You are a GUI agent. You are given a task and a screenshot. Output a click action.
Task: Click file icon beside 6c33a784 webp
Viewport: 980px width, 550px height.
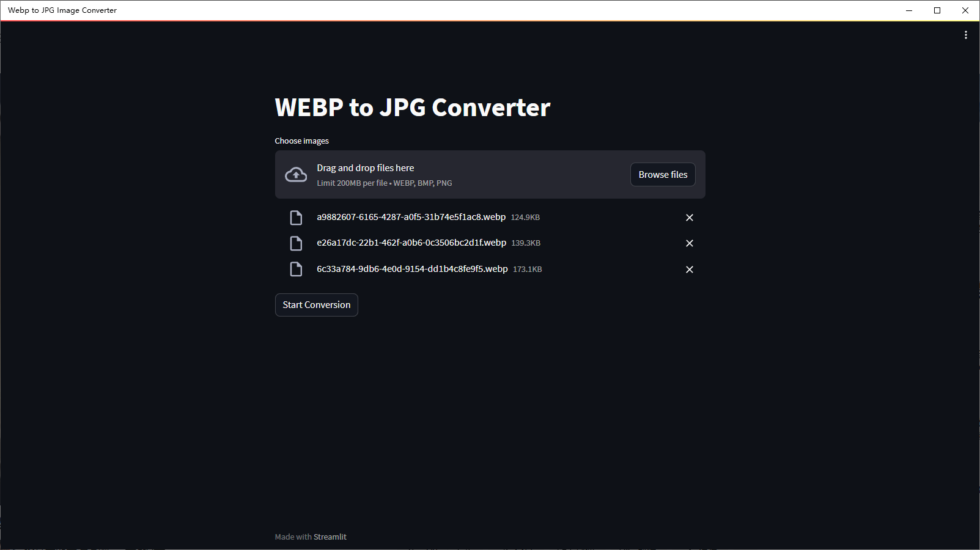pyautogui.click(x=296, y=269)
